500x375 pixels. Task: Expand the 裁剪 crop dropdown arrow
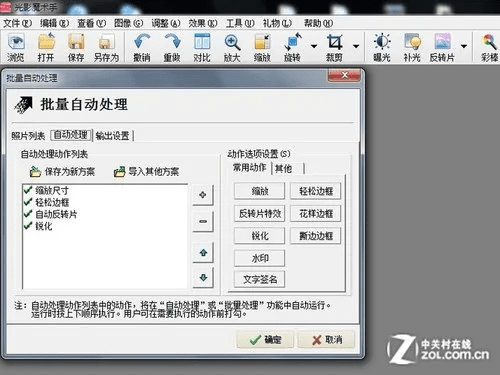356,46
